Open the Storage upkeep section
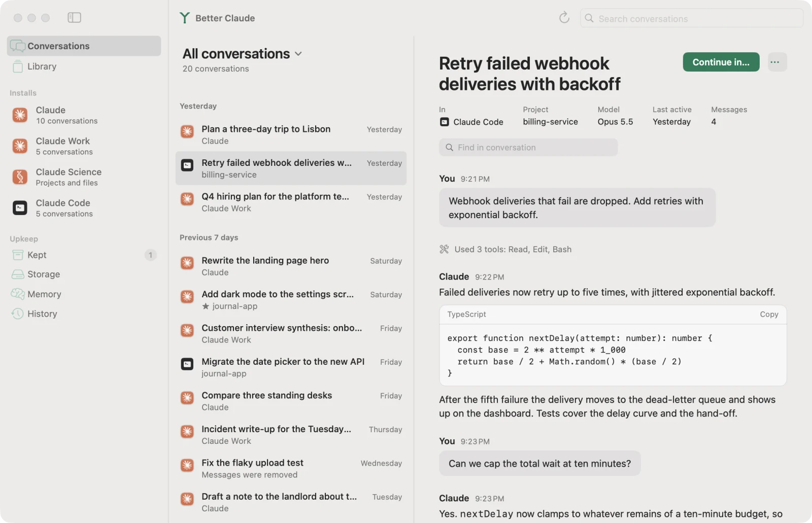 point(84,274)
